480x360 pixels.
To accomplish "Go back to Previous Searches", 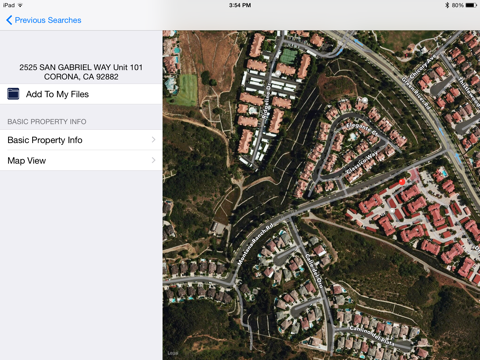I will (x=44, y=20).
